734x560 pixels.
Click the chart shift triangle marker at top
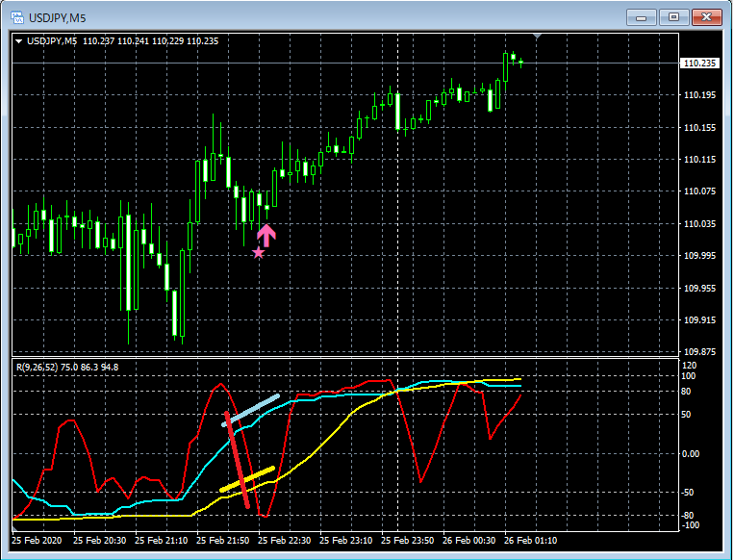pos(537,36)
